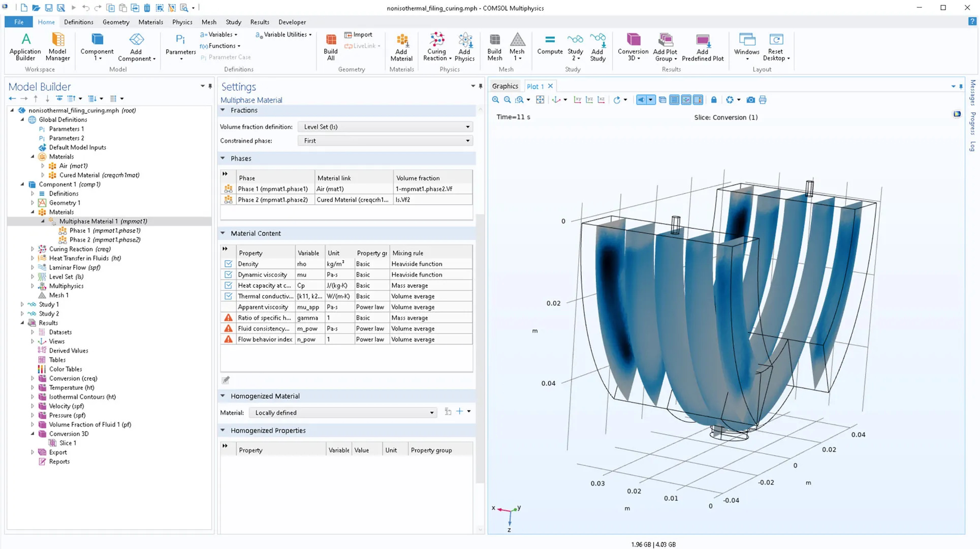The height and width of the screenshot is (549, 980).
Task: Click the Settings panel vertical scrollbar
Action: point(480,348)
